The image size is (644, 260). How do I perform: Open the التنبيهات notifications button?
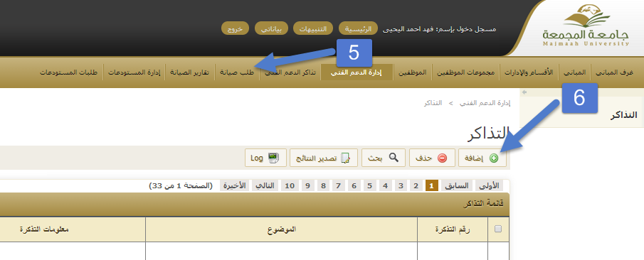pyautogui.click(x=313, y=28)
